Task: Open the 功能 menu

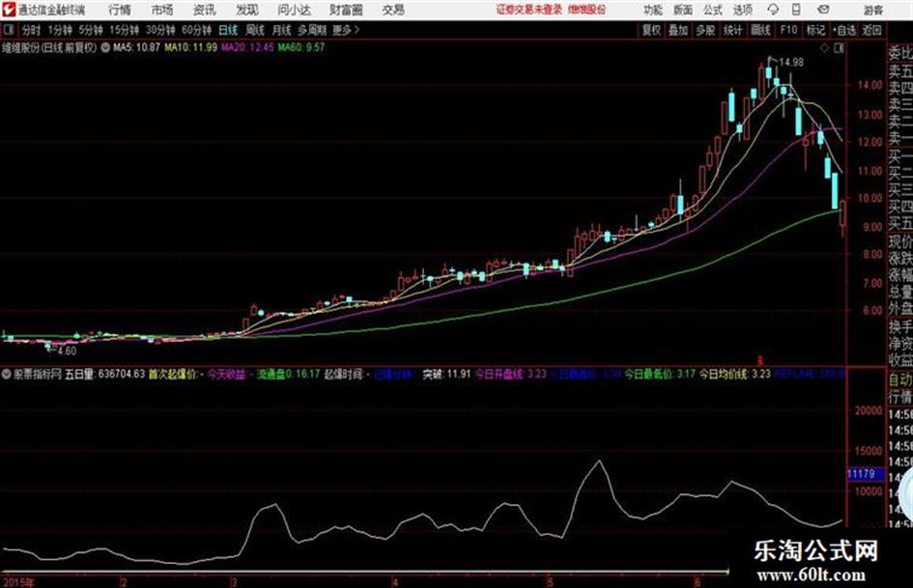Action: click(x=653, y=10)
